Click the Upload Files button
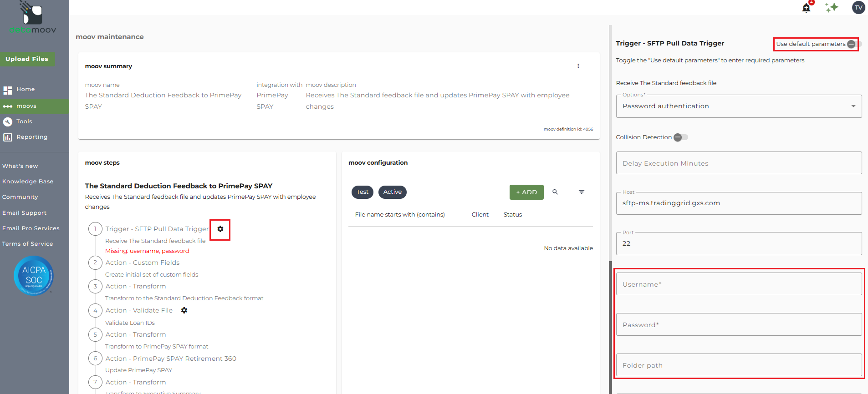868x394 pixels. point(27,59)
